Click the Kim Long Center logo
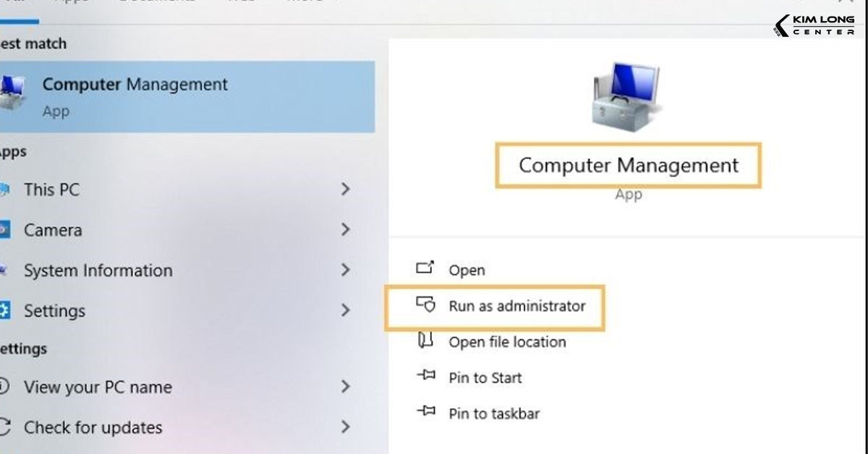This screenshot has height=454, width=868. pos(814,25)
